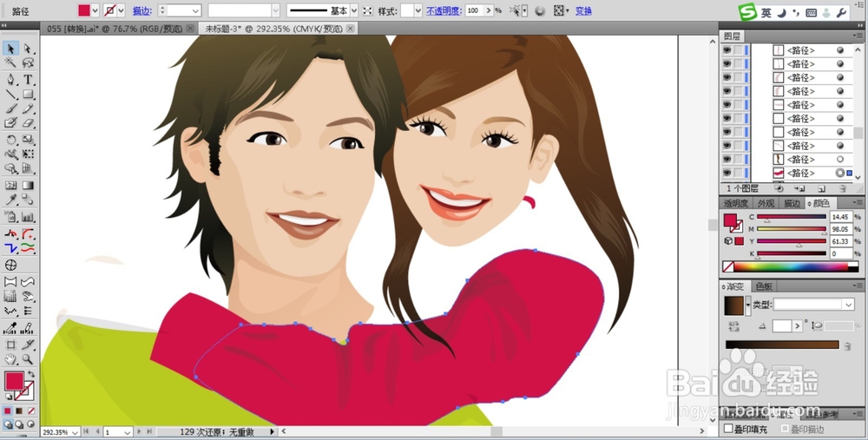Open stroke color dropdown in control bar
This screenshot has height=440, width=868.
point(121,10)
